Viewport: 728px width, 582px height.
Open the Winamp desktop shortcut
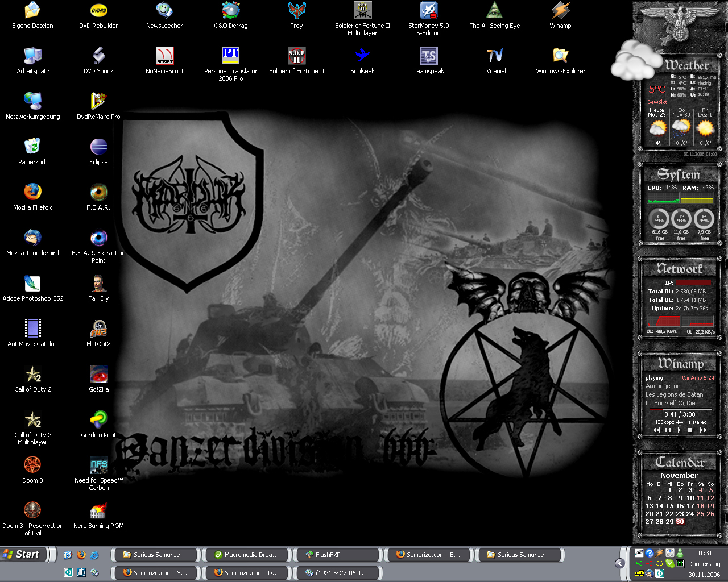(x=560, y=15)
